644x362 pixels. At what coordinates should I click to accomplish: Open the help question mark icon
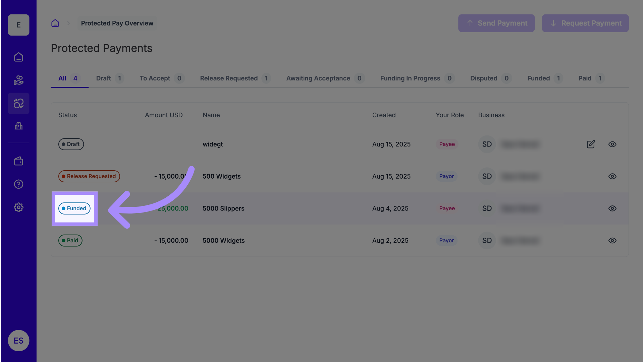(x=18, y=184)
